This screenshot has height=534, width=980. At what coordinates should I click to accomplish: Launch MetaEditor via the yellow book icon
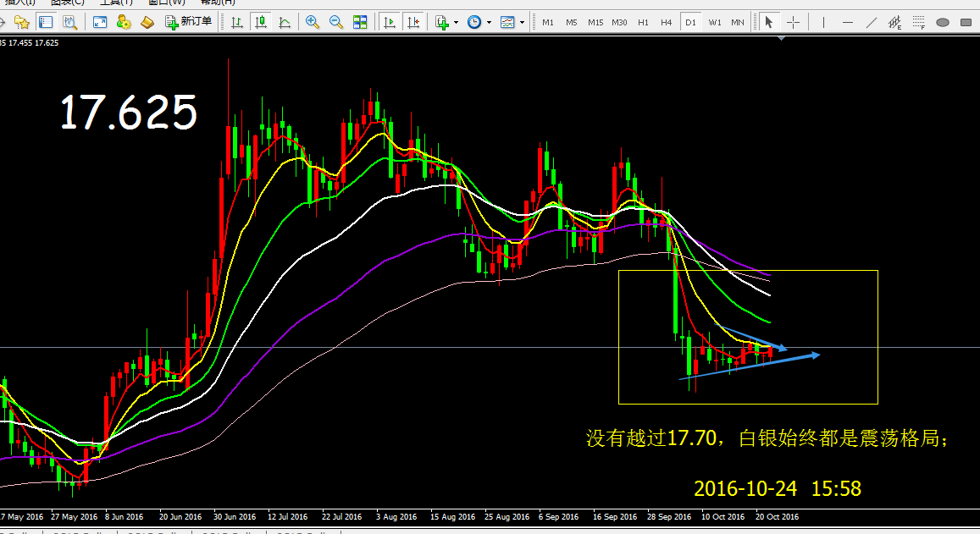[x=147, y=23]
